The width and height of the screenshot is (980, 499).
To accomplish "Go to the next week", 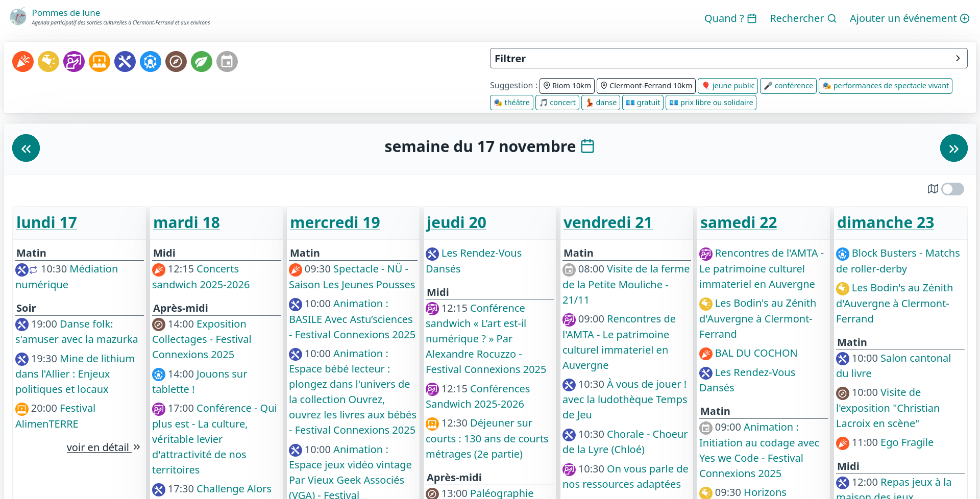I will [953, 148].
